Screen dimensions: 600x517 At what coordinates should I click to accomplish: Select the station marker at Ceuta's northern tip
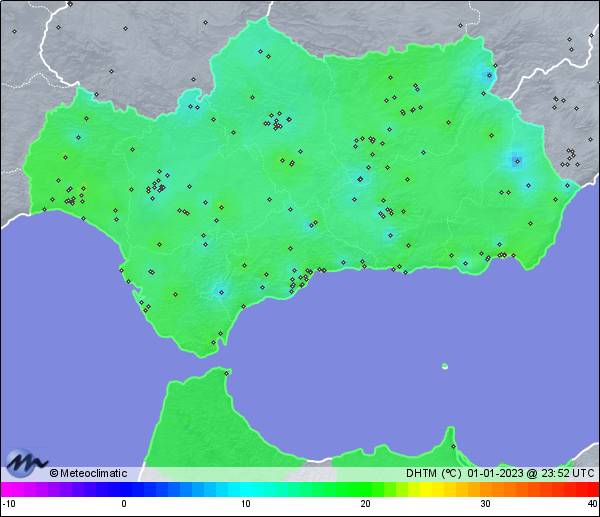(x=227, y=373)
